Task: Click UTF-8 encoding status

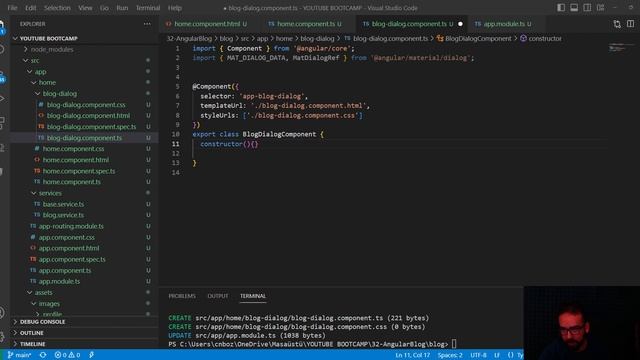Action: coord(478,355)
